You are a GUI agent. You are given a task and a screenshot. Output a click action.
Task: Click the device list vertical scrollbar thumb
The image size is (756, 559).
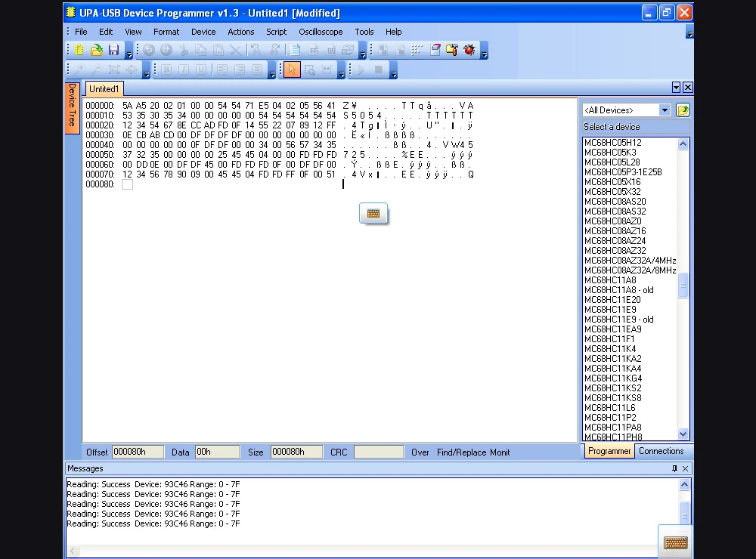[683, 286]
